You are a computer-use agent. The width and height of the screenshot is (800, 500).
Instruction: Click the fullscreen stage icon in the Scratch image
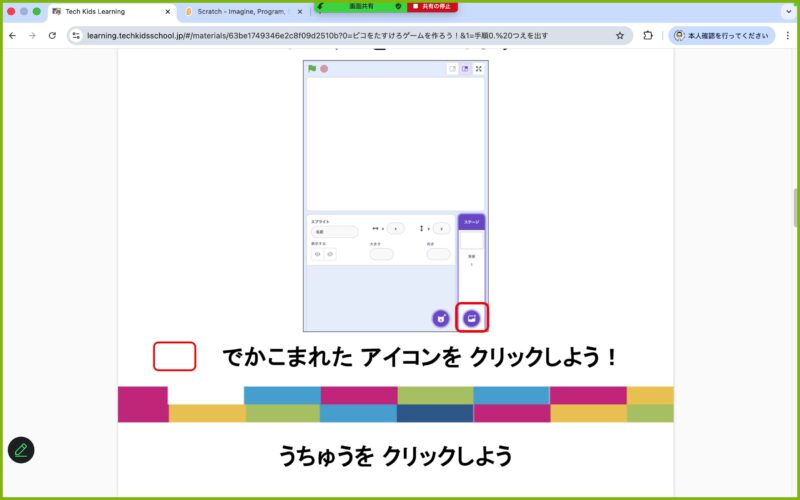pyautogui.click(x=479, y=69)
